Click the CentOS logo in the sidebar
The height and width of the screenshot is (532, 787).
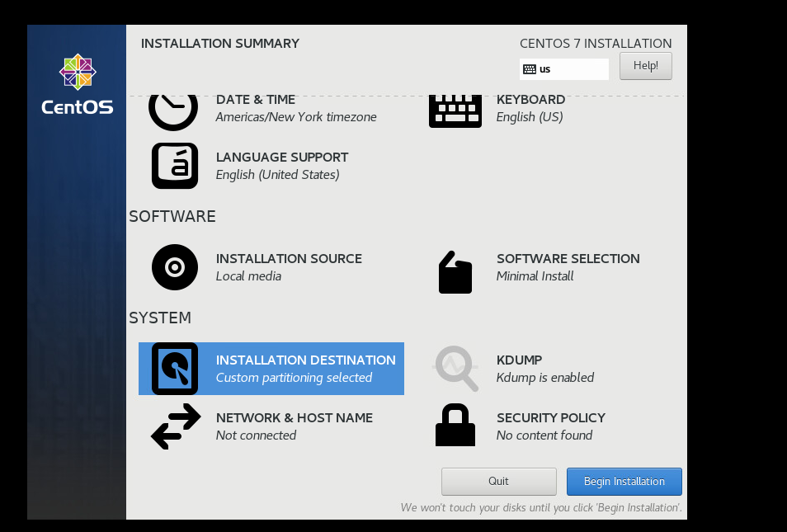click(x=78, y=84)
